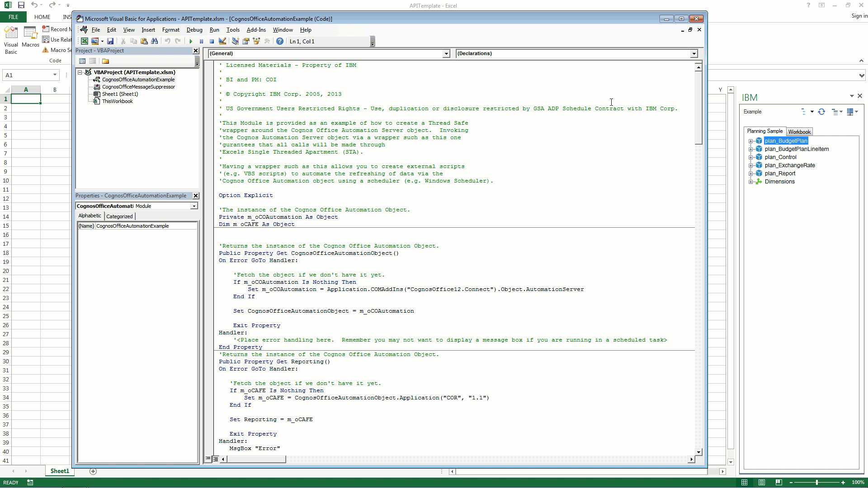Expand the Dimensions node in IBM pane
This screenshot has width=868, height=488.
pyautogui.click(x=751, y=182)
